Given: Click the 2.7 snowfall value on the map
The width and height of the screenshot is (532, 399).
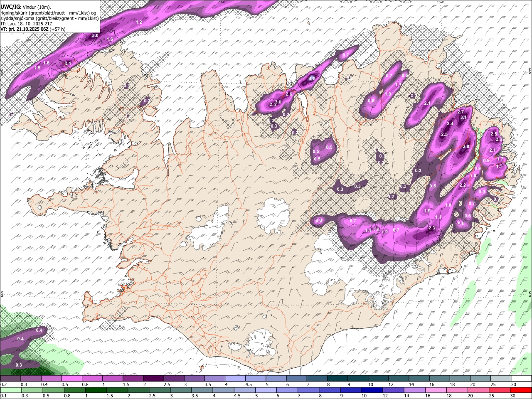Looking at the screenshot, I should point(461,112).
